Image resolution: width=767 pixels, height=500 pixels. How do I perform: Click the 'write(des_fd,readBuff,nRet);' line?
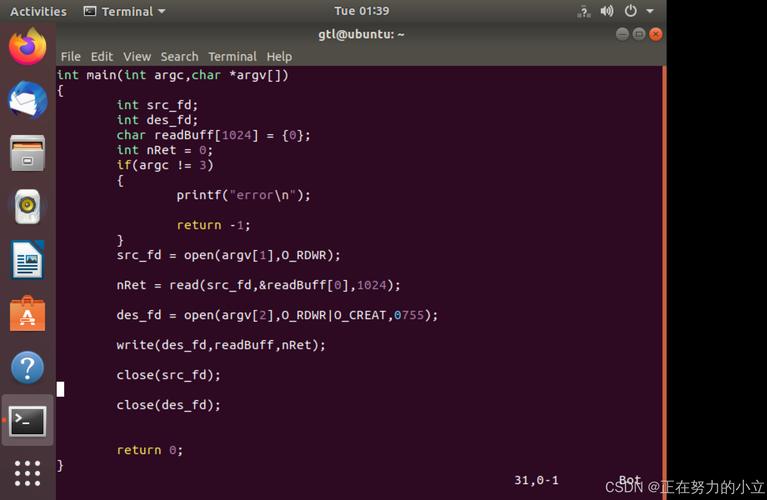coord(221,345)
